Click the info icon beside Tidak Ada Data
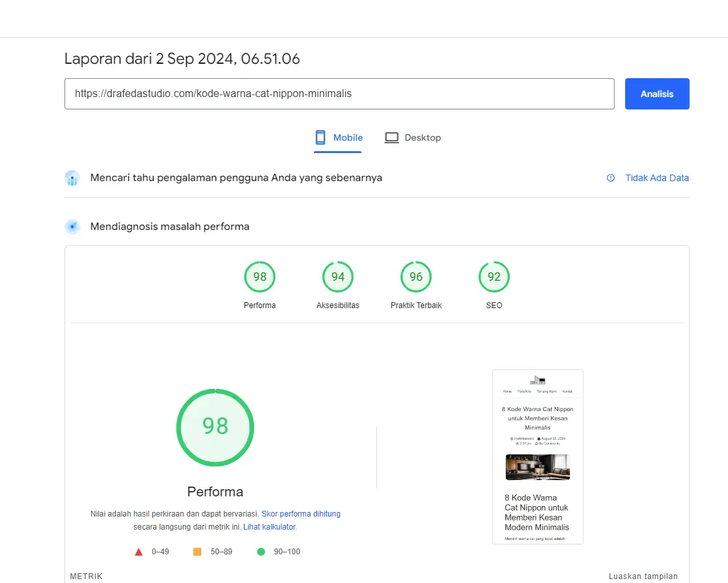Viewport: 728px width, 583px height. (x=610, y=177)
